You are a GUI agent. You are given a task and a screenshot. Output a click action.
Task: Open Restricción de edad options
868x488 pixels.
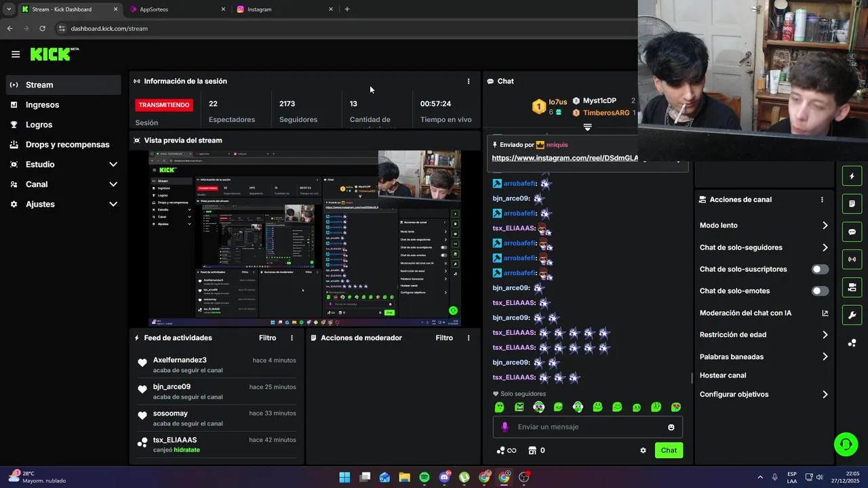coord(764,335)
